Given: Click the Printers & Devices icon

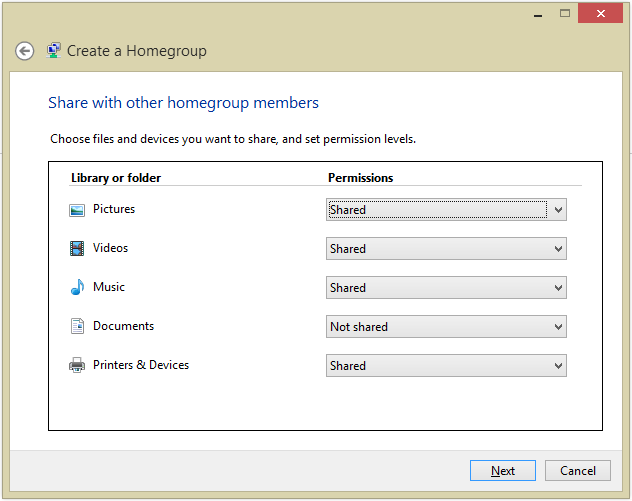Looking at the screenshot, I should [x=77, y=366].
